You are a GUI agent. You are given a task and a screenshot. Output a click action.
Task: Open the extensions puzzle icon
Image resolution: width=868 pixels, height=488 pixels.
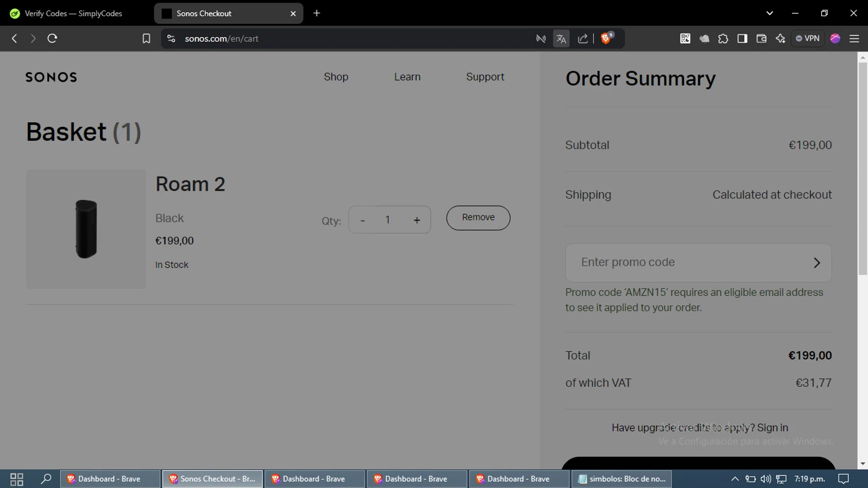pyautogui.click(x=723, y=39)
